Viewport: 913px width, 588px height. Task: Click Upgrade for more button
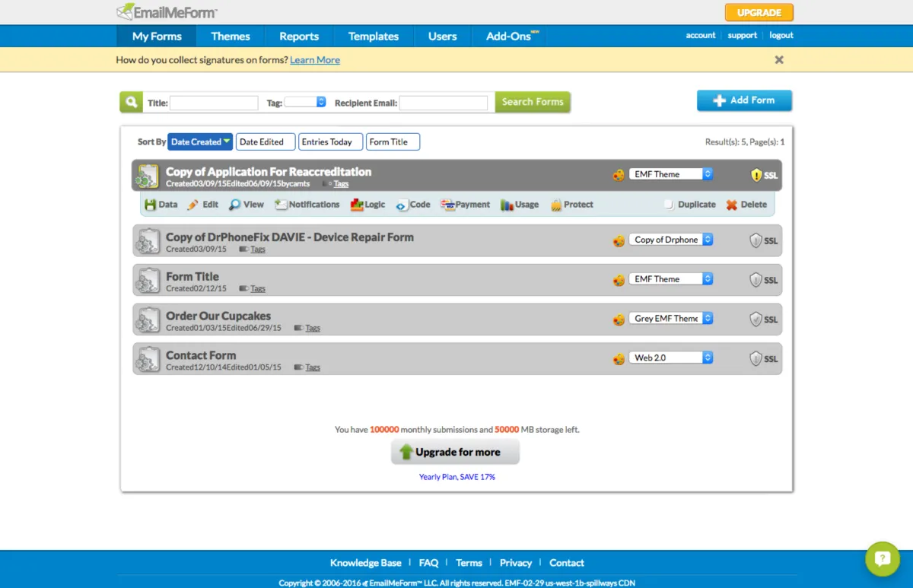456,452
